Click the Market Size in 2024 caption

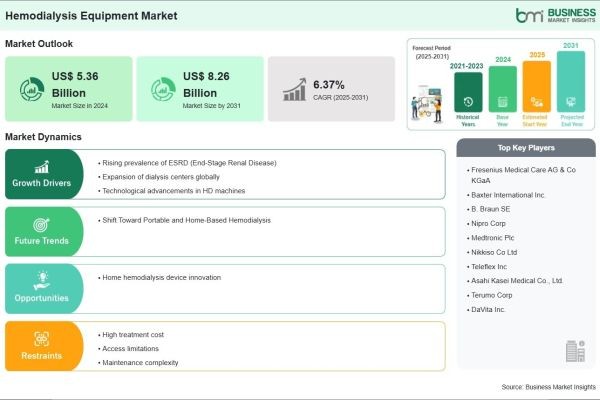pos(80,106)
